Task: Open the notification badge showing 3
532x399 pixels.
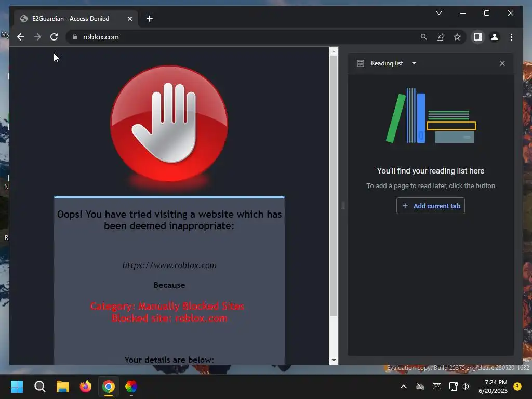Action: [x=517, y=387]
